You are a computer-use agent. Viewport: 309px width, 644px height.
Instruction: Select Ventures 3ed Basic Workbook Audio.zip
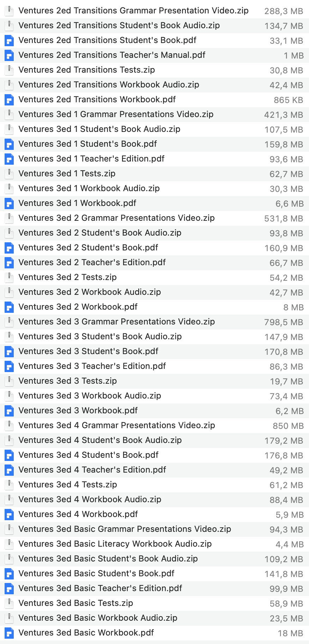coord(98,618)
